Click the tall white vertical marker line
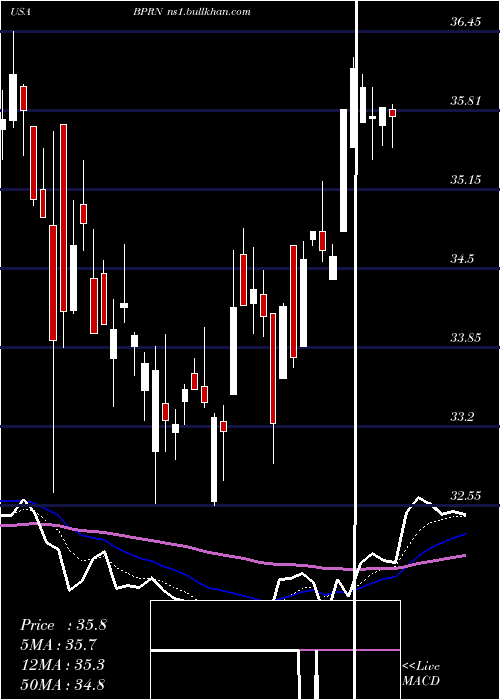500x700 pixels. 356,350
